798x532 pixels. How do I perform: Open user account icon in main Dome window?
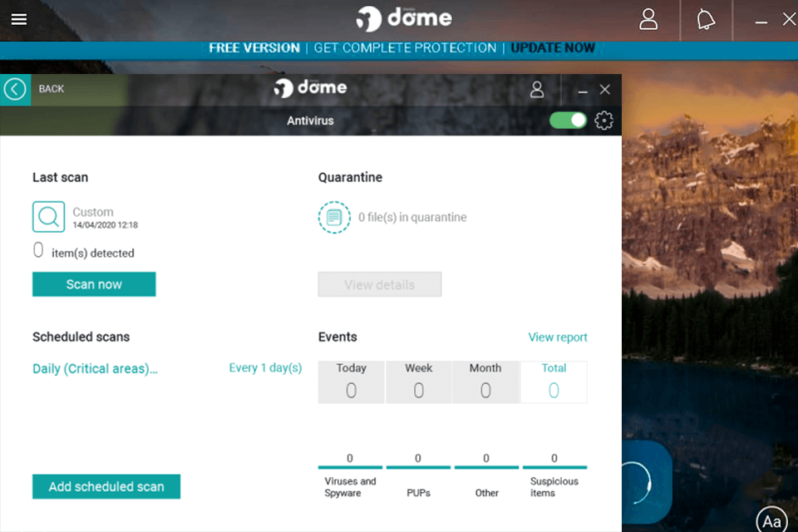coord(648,19)
